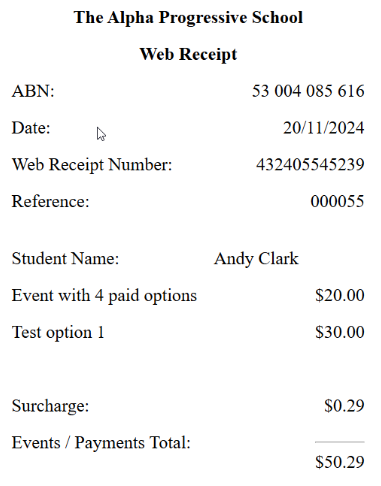Viewport: 381px width, 486px height.
Task: Click the Web Receipt title
Action: pyautogui.click(x=188, y=54)
